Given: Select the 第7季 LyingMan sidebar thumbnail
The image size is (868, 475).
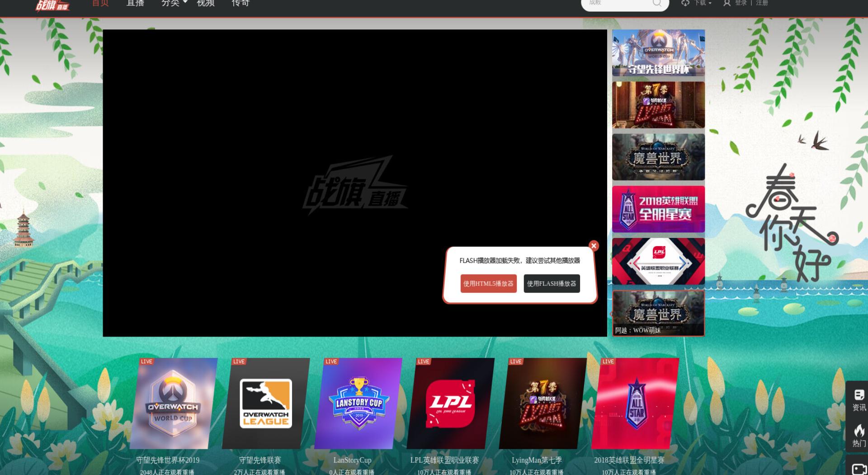Looking at the screenshot, I should coord(658,105).
